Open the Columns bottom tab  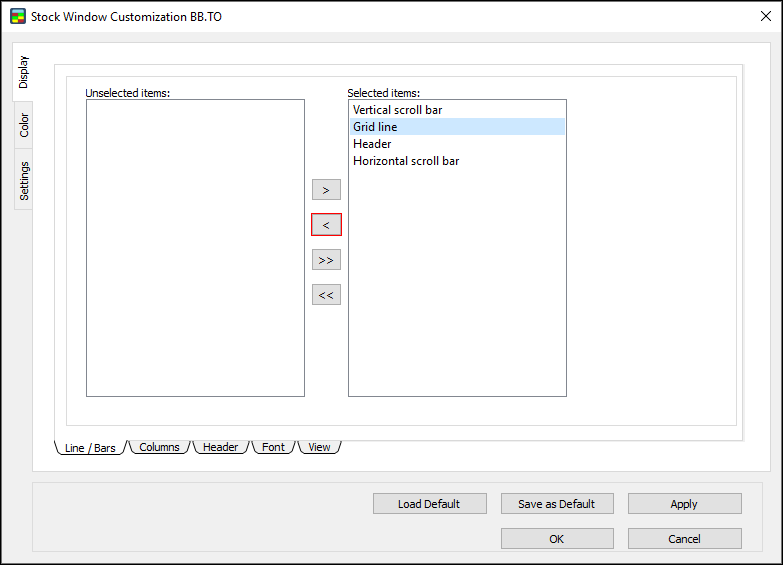tap(159, 447)
